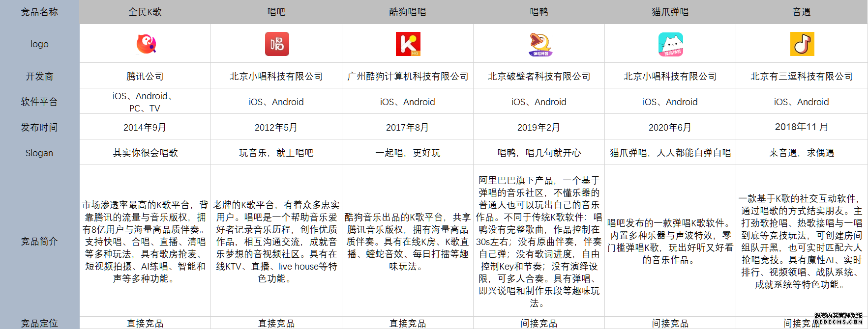This screenshot has width=868, height=329.
Task: Click the 软件平台 row label
Action: pyautogui.click(x=39, y=102)
